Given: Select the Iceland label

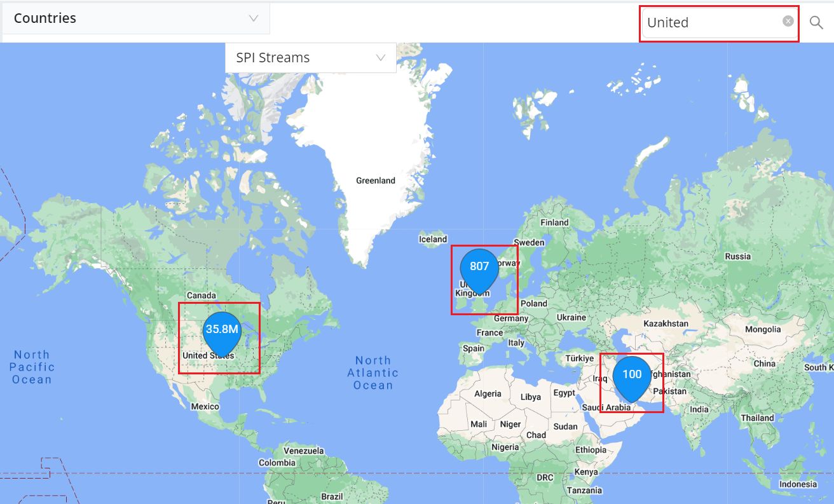Looking at the screenshot, I should click(x=433, y=239).
